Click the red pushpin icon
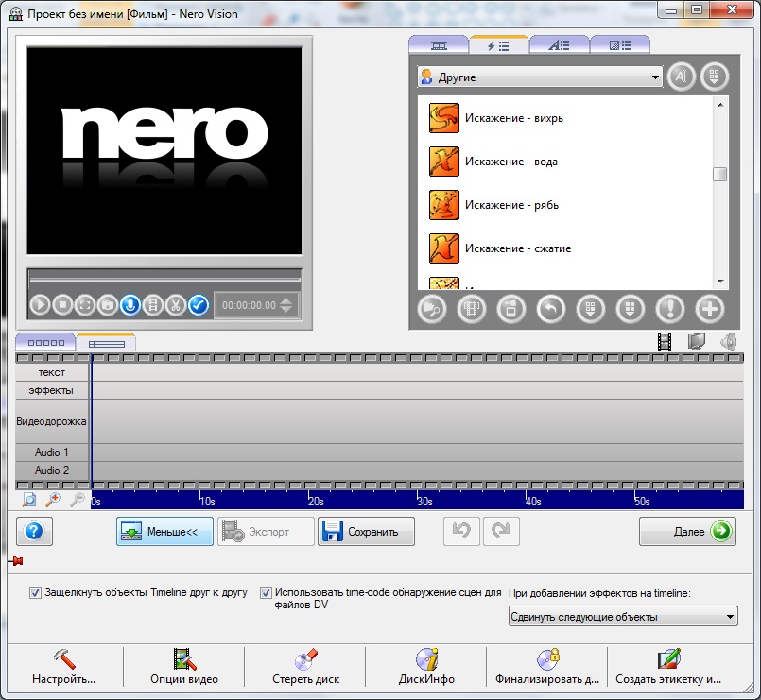761x700 pixels. tap(15, 561)
